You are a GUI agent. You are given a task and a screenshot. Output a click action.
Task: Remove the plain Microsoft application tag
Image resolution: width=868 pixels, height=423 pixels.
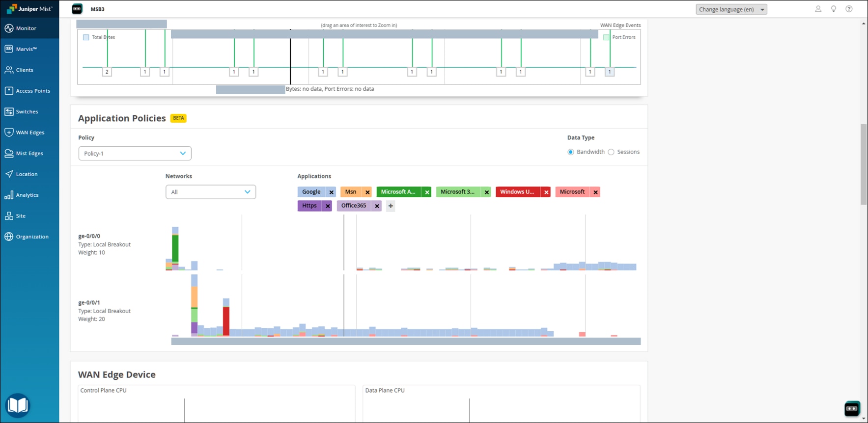[595, 192]
